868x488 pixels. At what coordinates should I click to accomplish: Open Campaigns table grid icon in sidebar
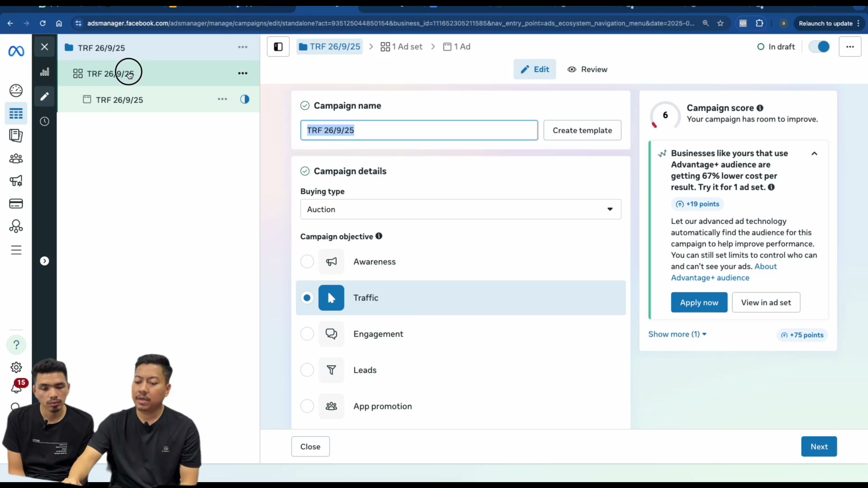(16, 113)
